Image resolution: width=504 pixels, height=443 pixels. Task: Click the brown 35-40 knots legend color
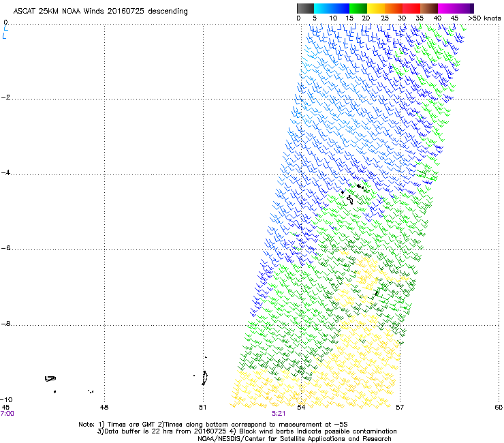pyautogui.click(x=429, y=8)
